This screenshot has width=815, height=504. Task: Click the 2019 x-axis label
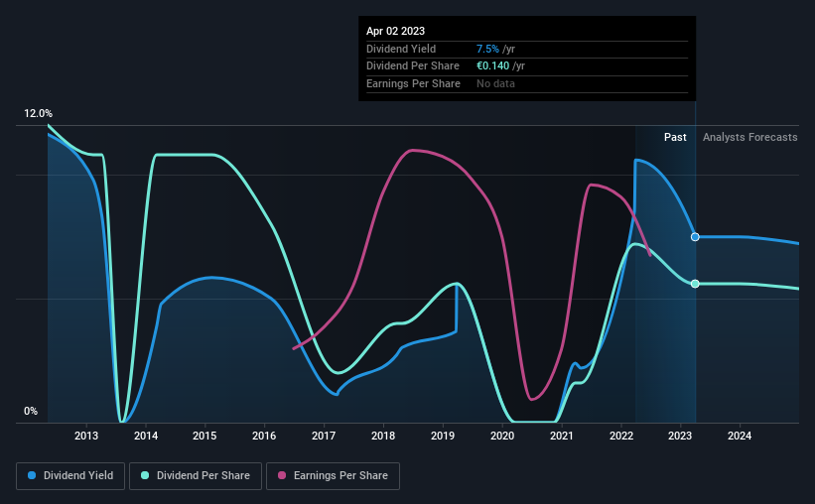tap(443, 436)
